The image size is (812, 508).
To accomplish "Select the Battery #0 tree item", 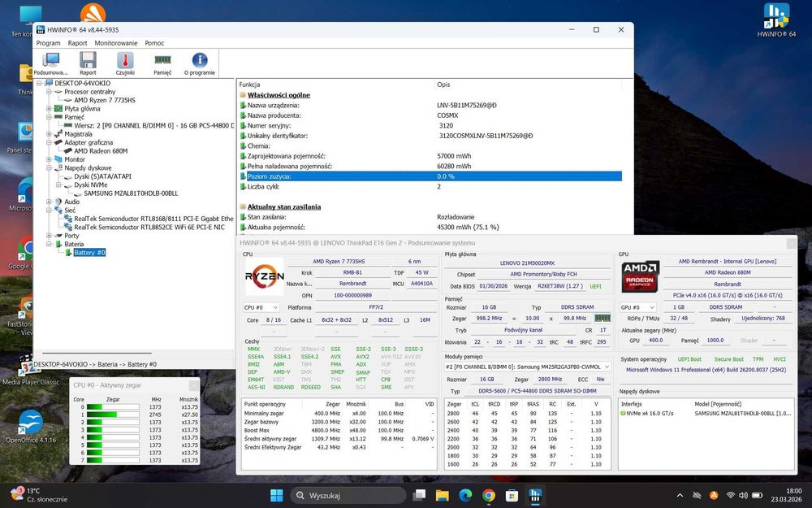I will [89, 253].
